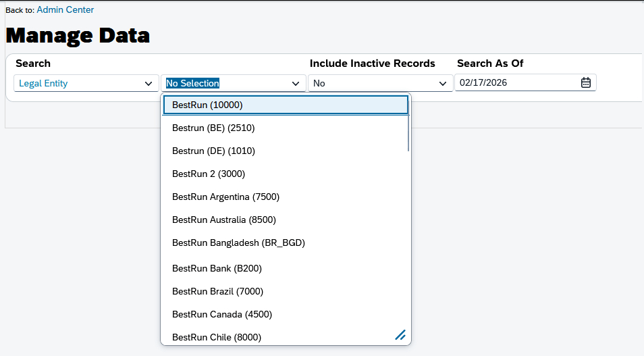Image resolution: width=644 pixels, height=356 pixels.
Task: Choose BestRun Argentina (7500)
Action: point(286,197)
